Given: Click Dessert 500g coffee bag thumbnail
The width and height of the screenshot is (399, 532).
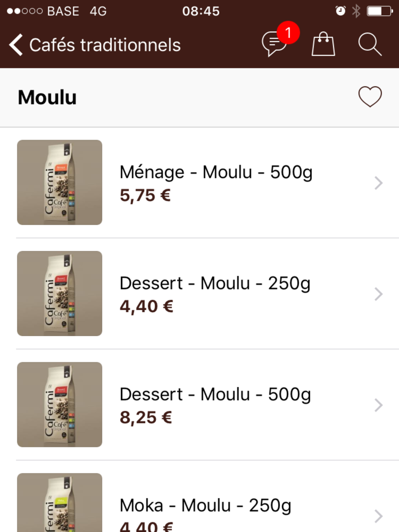Looking at the screenshot, I should pyautogui.click(x=59, y=404).
